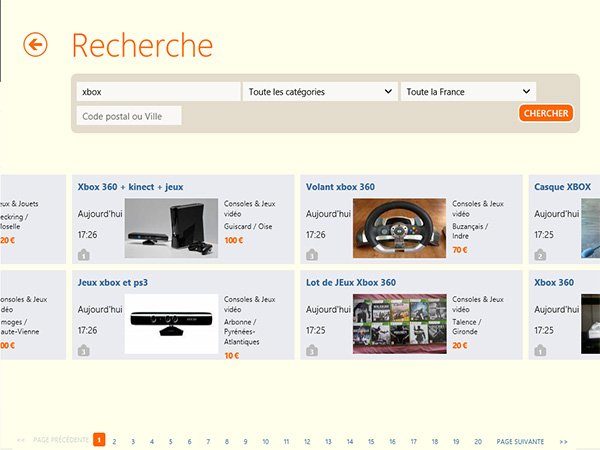
Task: Click photo count icon on Lot de JEux listing
Action: pyautogui.click(x=312, y=351)
